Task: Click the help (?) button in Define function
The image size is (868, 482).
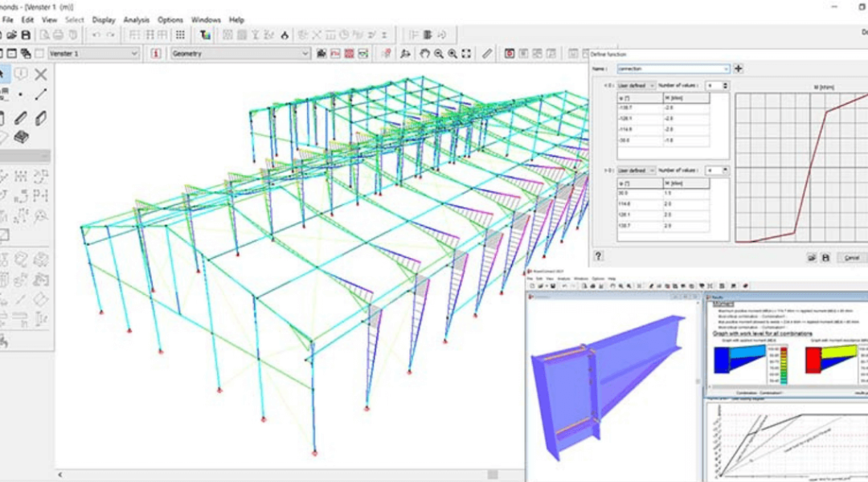Action: 598,258
